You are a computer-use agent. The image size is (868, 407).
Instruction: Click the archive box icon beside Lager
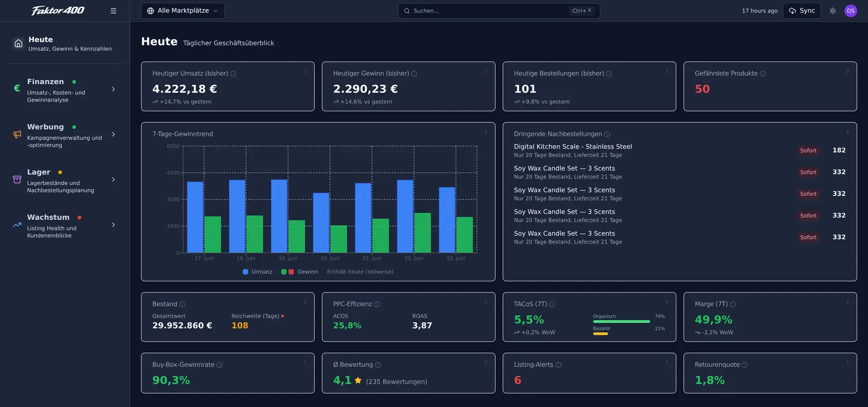tap(17, 180)
